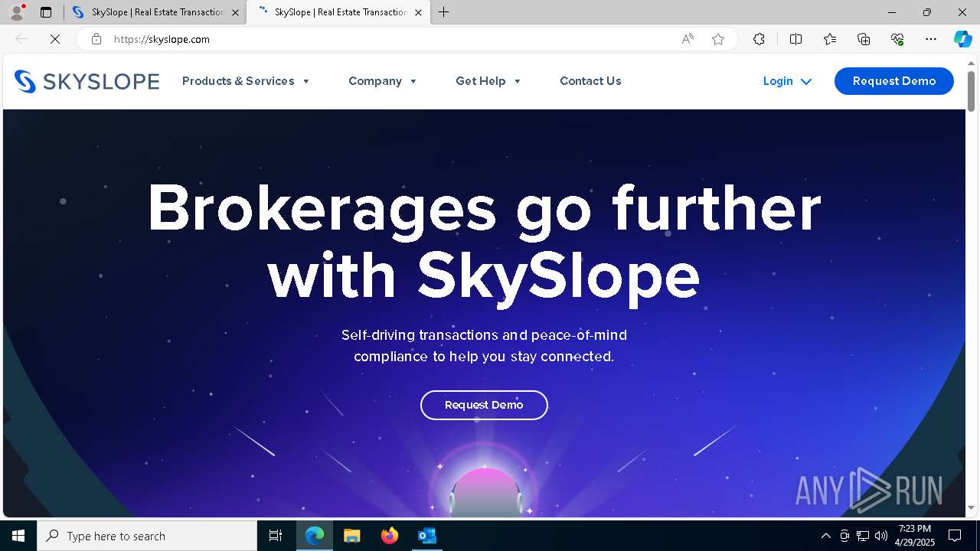Screen dimensions: 980x551
Task: Open Microsoft Edge from the taskbar
Action: click(x=315, y=536)
